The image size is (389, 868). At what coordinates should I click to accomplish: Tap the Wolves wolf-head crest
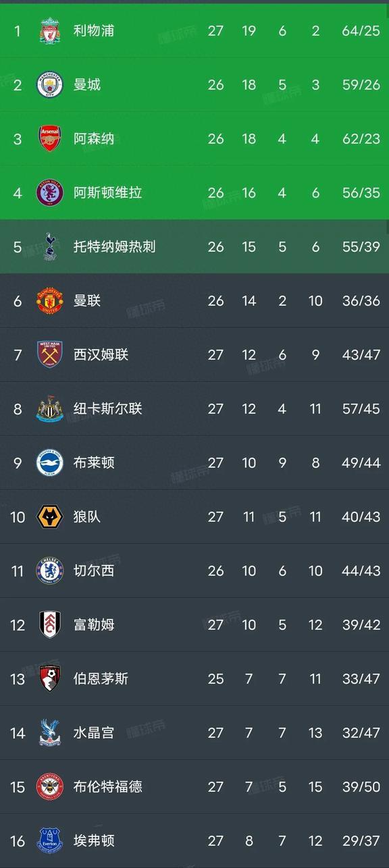[x=50, y=516]
